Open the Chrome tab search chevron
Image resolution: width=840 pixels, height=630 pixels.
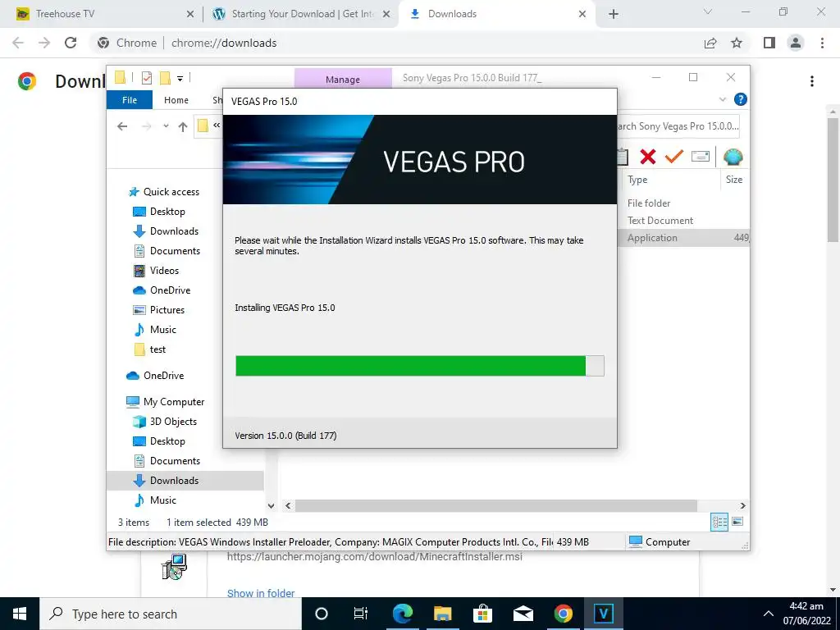tap(708, 11)
